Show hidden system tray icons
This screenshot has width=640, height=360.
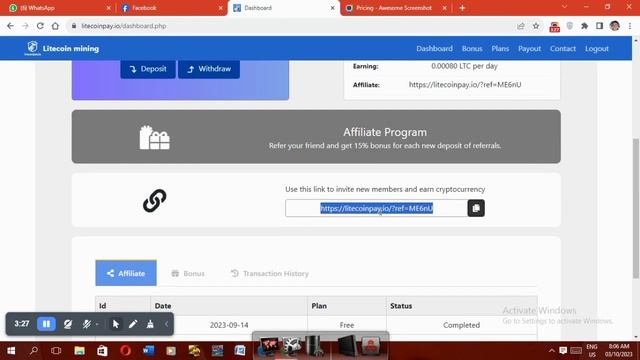click(x=551, y=351)
